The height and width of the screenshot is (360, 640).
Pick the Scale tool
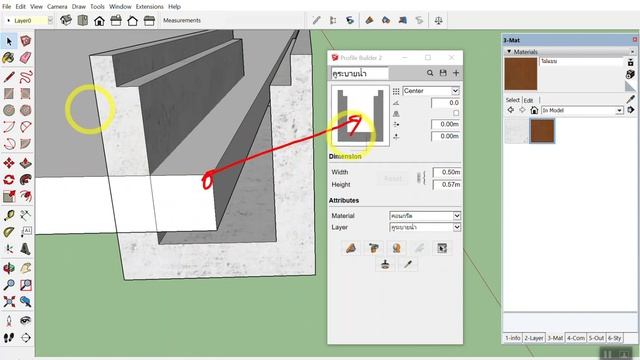pos(9,196)
